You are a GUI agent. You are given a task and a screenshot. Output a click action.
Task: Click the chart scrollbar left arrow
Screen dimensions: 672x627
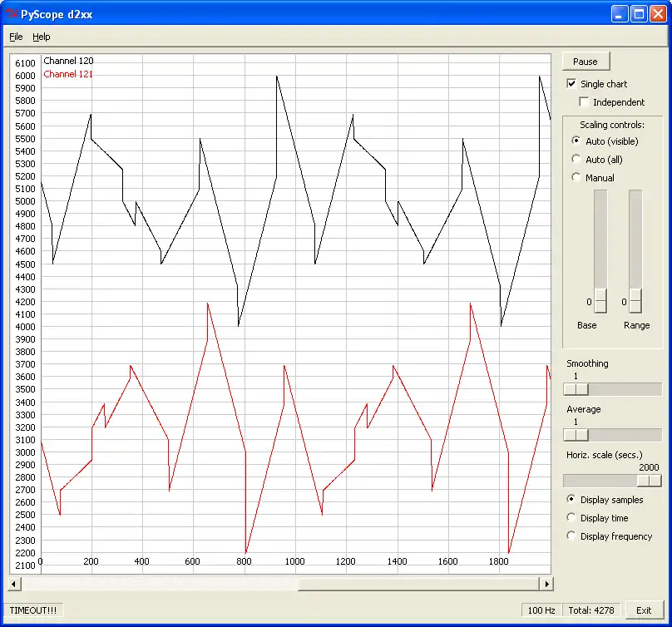16,585
